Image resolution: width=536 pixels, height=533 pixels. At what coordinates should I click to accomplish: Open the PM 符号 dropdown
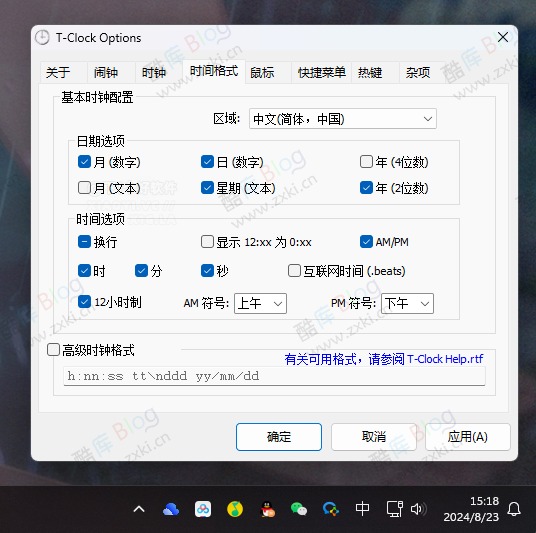tap(407, 303)
